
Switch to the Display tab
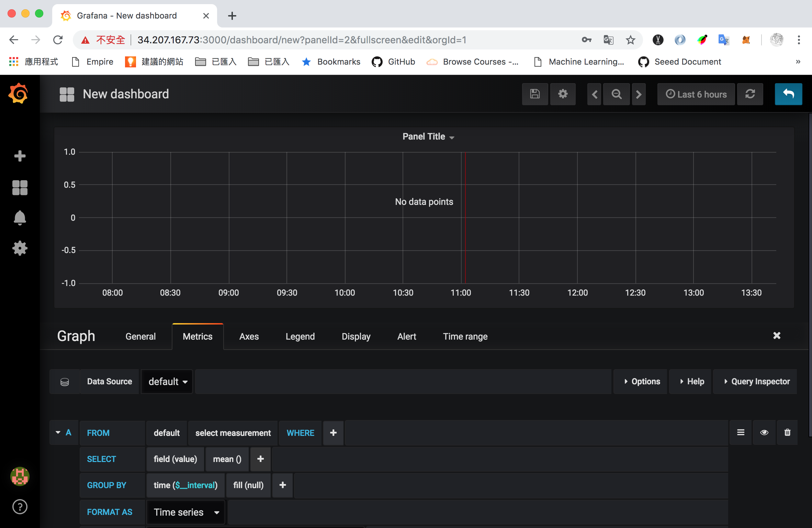pyautogui.click(x=356, y=336)
